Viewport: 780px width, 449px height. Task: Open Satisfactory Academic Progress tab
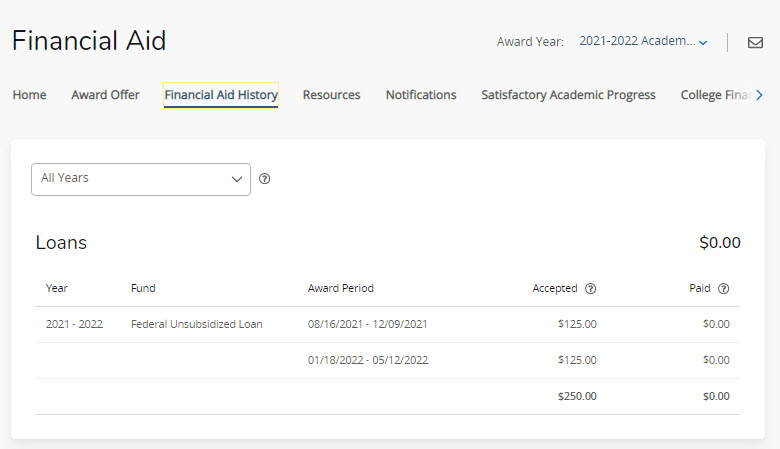568,95
